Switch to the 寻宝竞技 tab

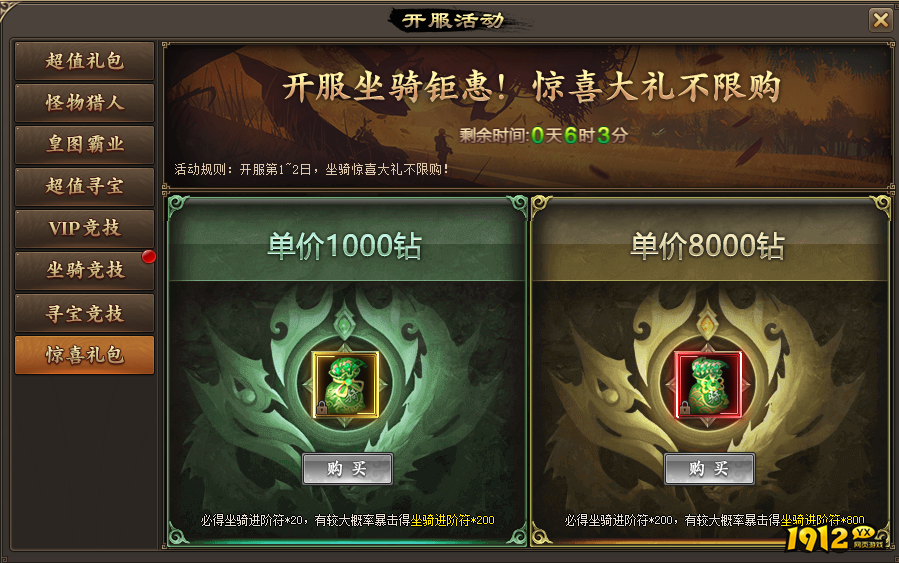click(84, 313)
